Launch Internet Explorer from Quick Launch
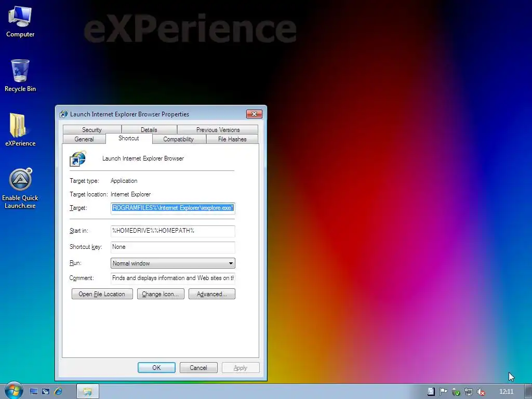 point(58,392)
